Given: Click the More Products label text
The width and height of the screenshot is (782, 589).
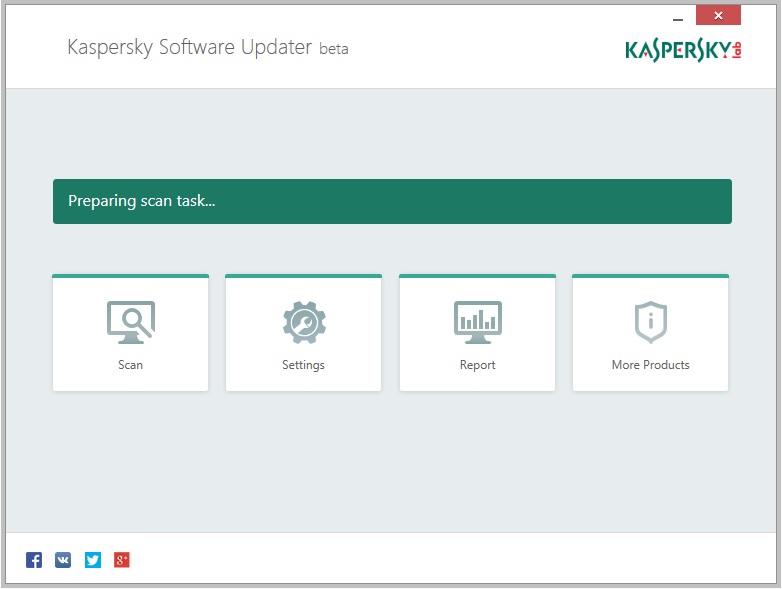Looking at the screenshot, I should pyautogui.click(x=650, y=365).
